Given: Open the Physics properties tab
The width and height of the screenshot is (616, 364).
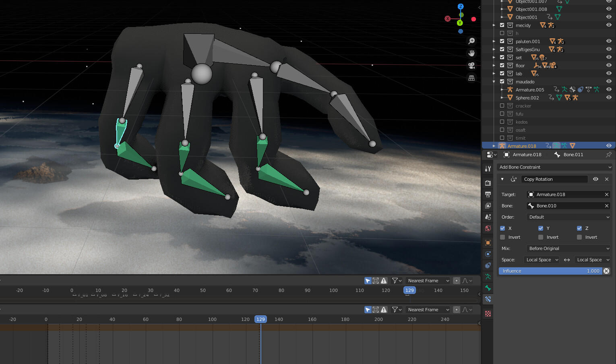Looking at the screenshot, I should pos(488,254).
